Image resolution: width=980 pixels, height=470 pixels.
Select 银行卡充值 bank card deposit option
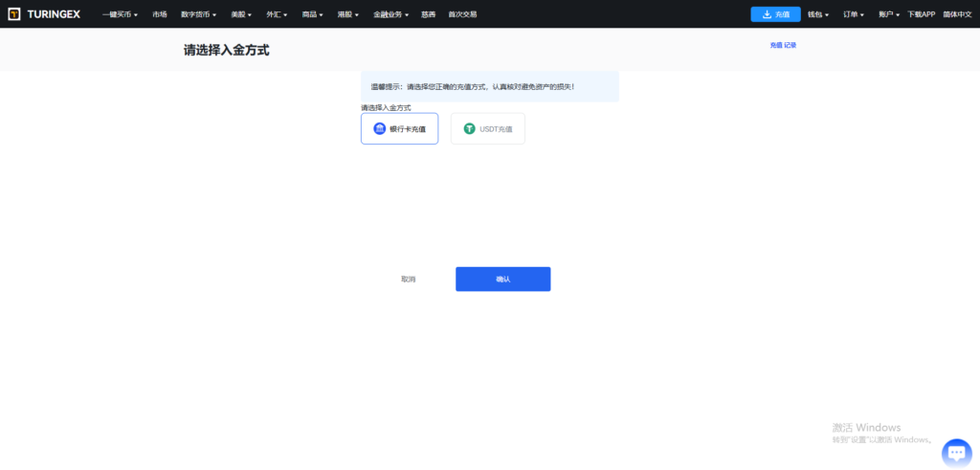click(399, 129)
